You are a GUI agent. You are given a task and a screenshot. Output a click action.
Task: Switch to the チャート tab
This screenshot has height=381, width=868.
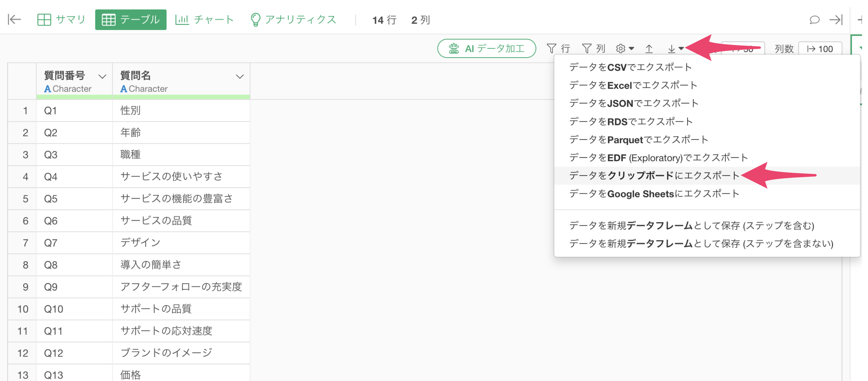click(x=205, y=19)
